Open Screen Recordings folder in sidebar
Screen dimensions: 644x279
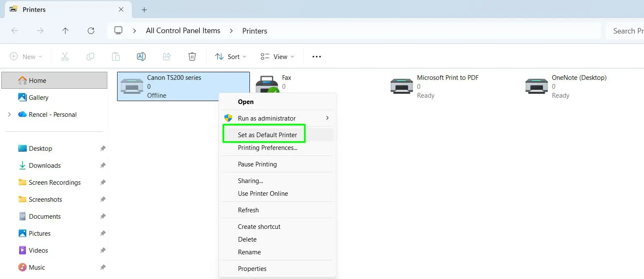click(54, 183)
